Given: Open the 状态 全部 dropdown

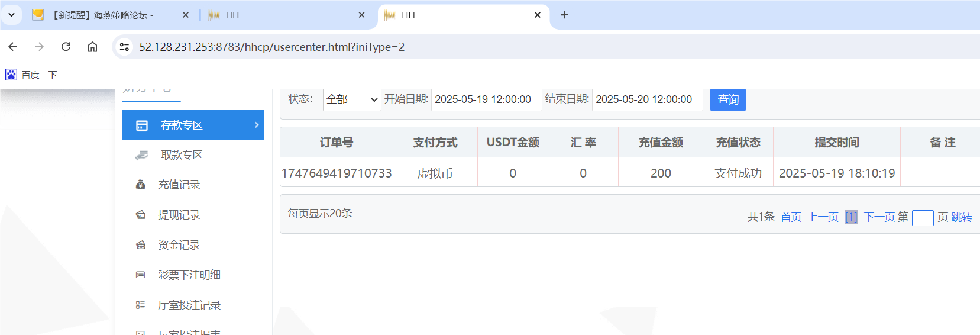Looking at the screenshot, I should (x=352, y=99).
